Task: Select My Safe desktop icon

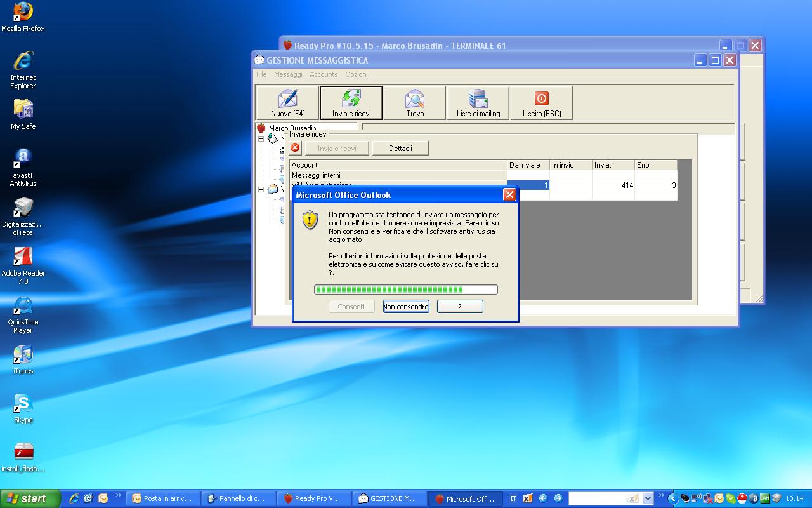Action: click(23, 114)
